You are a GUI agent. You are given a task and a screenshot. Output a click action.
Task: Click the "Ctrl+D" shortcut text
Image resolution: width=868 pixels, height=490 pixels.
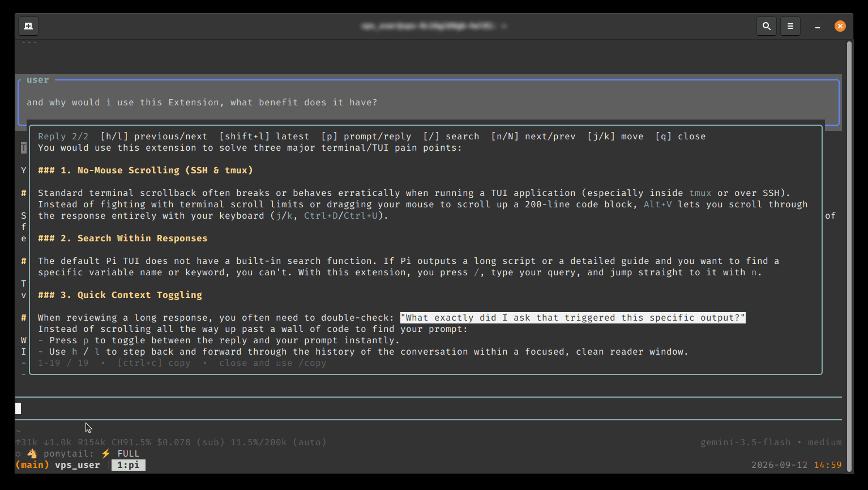321,216
